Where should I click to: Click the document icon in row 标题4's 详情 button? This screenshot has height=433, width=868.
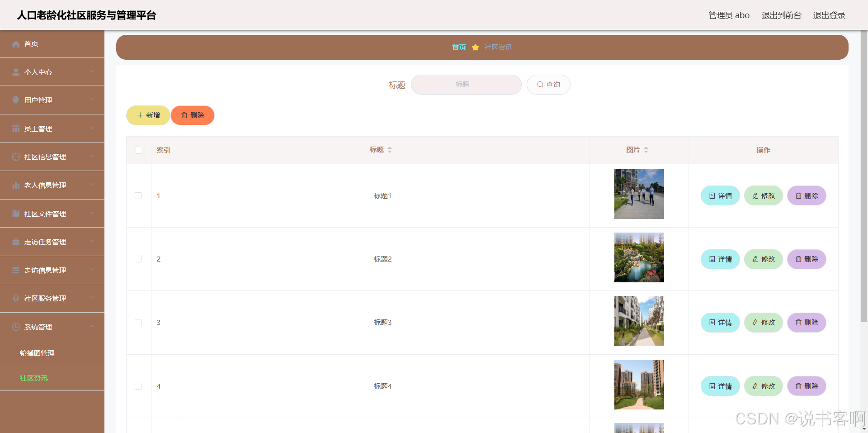pos(712,386)
